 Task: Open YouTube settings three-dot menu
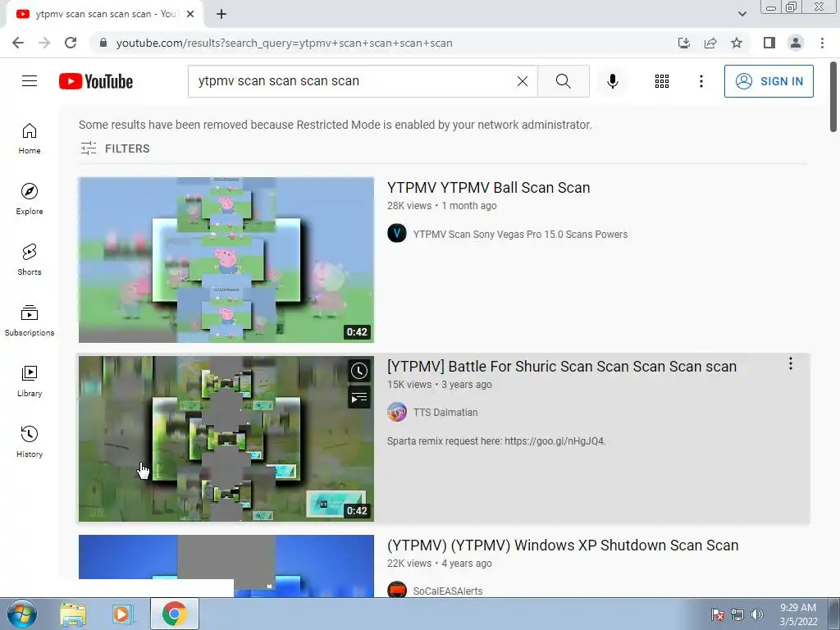tap(701, 81)
